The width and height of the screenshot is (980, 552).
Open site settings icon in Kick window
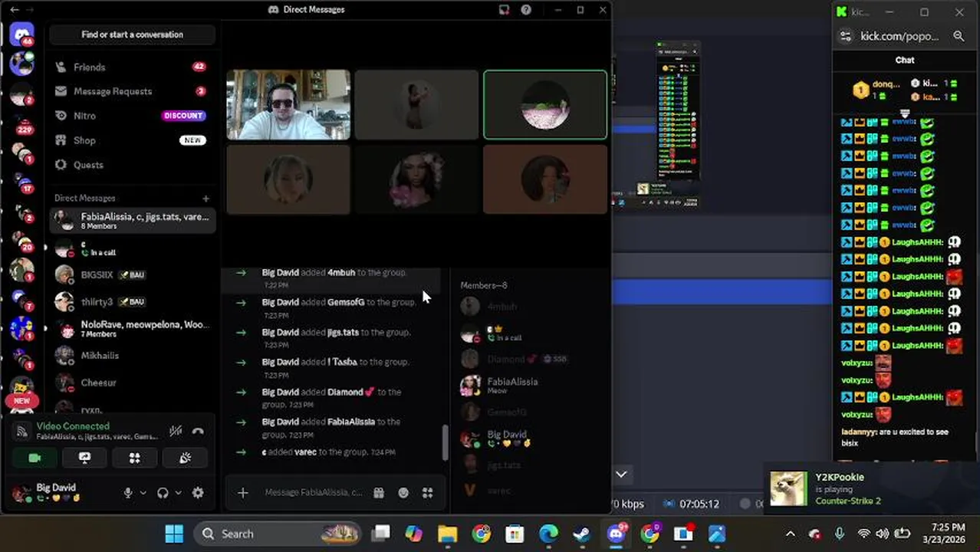(845, 36)
